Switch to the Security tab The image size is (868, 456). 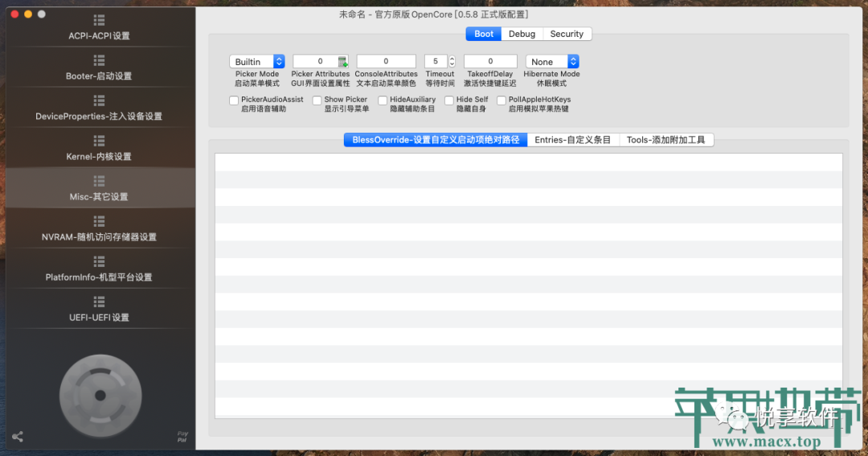(567, 34)
